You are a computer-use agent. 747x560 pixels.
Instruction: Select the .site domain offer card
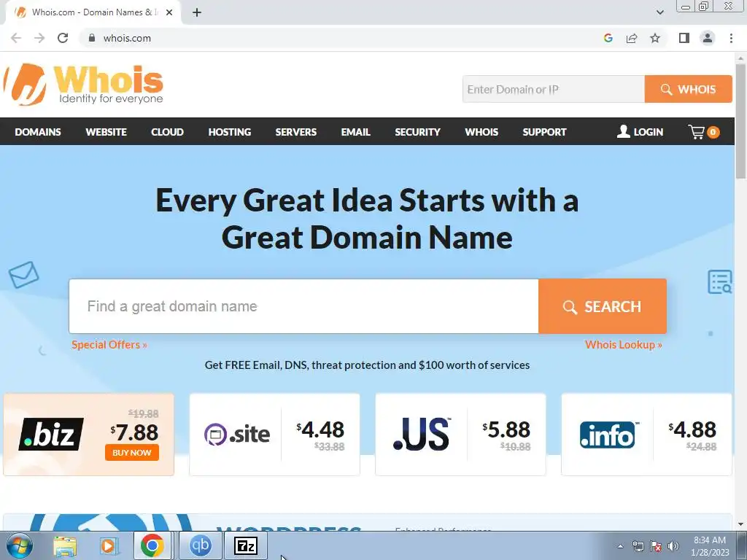[x=274, y=435]
